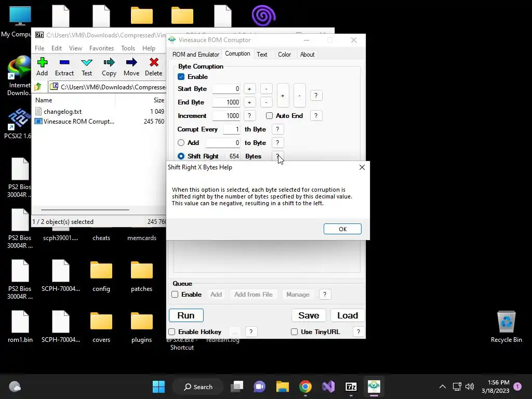The image size is (532, 399).
Task: Click the Move icon in 7-Zip toolbar
Action: pyautogui.click(x=131, y=66)
